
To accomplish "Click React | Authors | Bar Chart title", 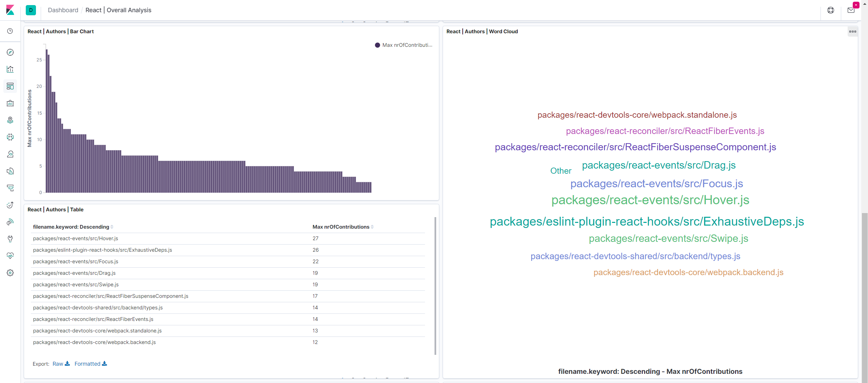I will [60, 32].
